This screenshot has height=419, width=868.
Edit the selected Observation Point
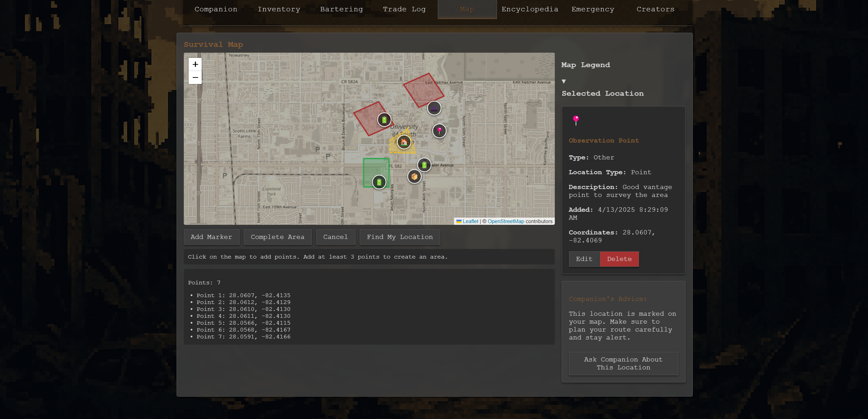(x=584, y=259)
